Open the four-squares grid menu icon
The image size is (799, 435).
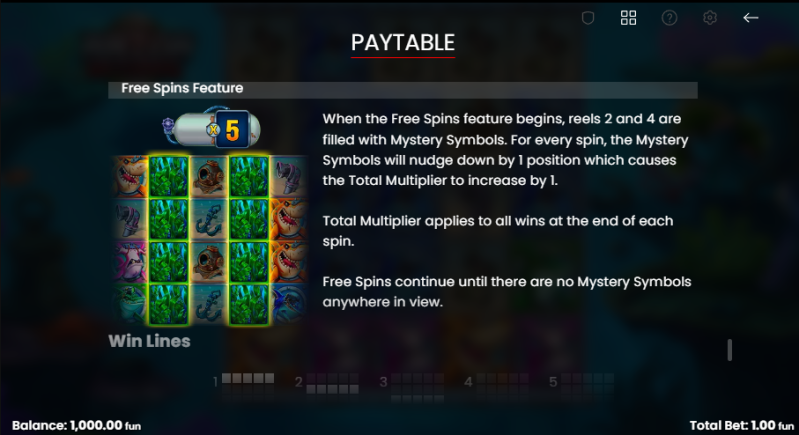point(628,18)
